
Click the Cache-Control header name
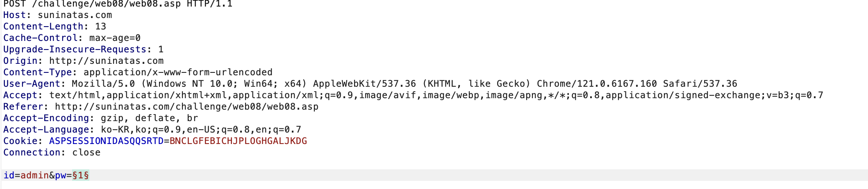point(41,38)
